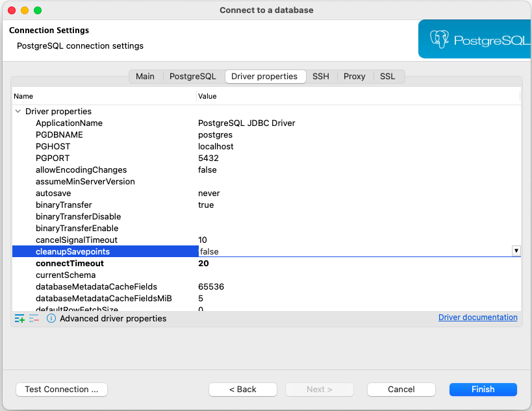532x411 pixels.
Task: Switch to the SSH tab
Action: click(320, 76)
